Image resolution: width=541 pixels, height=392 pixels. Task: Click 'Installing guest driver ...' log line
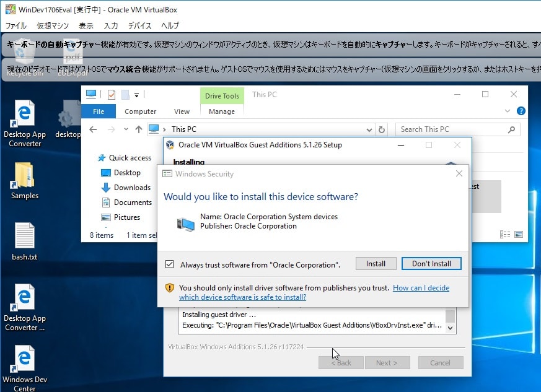[219, 315]
